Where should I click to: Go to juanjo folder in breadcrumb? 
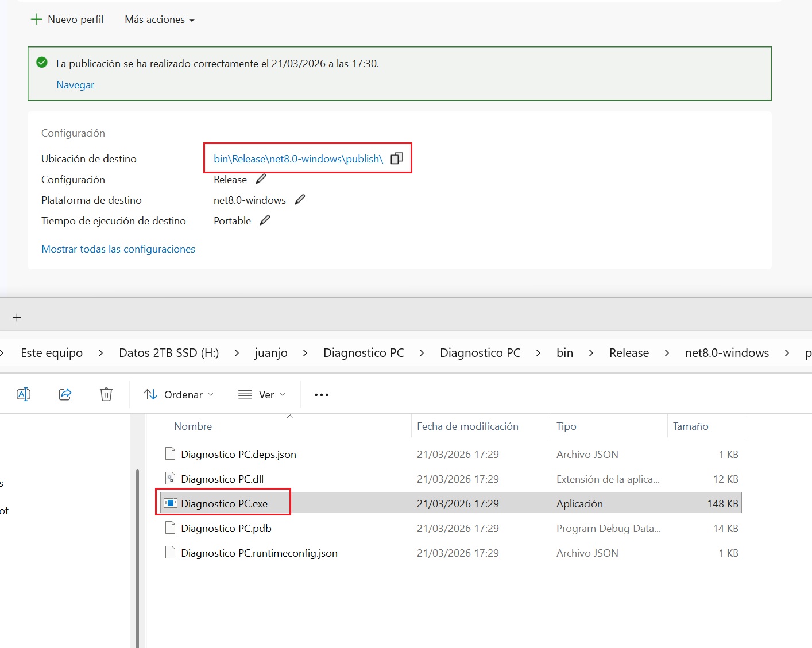point(271,353)
